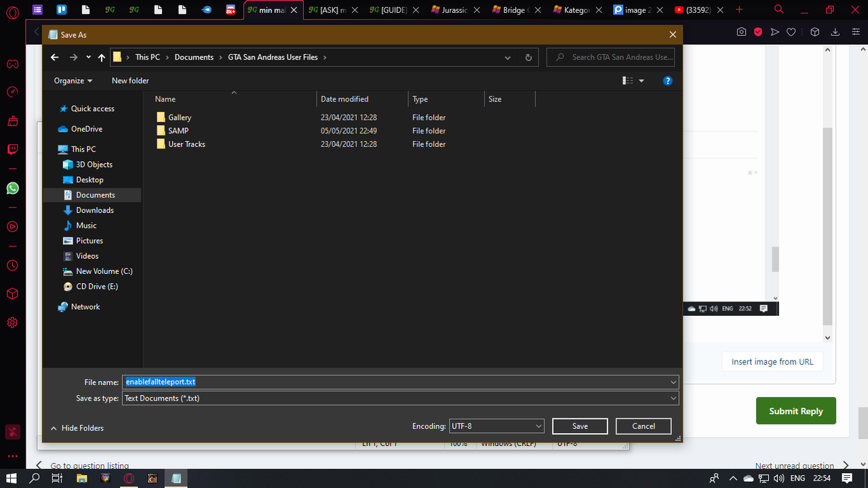
Task: Expand the address bar history dropdown
Action: click(x=507, y=58)
